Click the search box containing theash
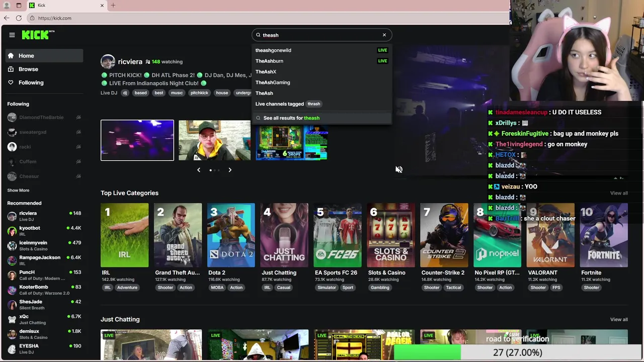The image size is (644, 362). 321,35
